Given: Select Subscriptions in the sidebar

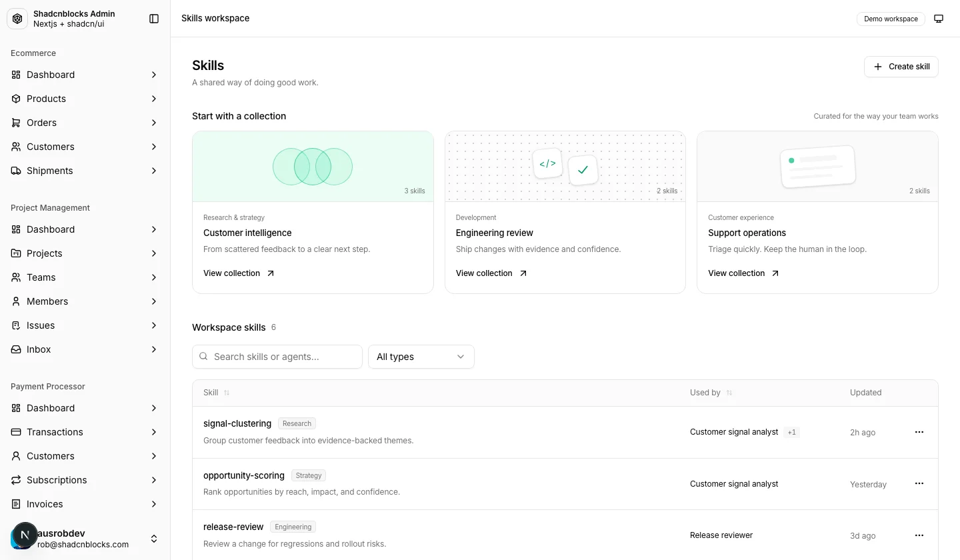Looking at the screenshot, I should (x=85, y=480).
